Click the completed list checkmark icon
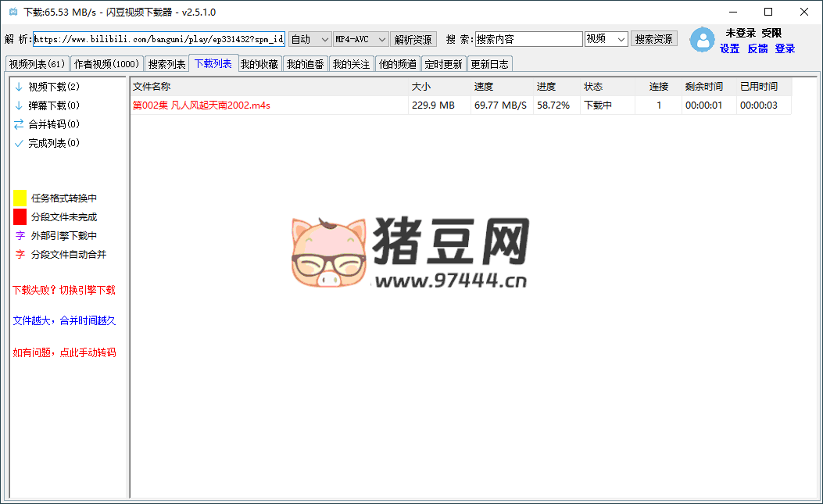 (x=19, y=143)
